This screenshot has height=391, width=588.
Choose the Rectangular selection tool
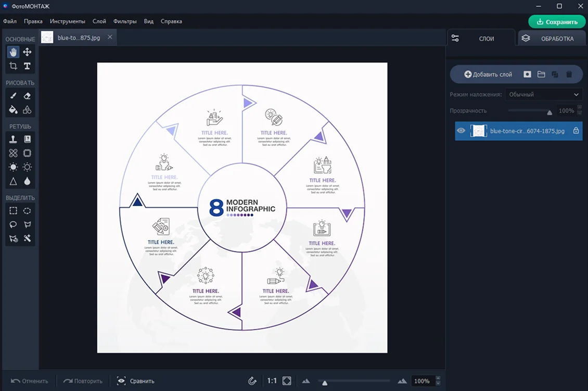(x=13, y=210)
